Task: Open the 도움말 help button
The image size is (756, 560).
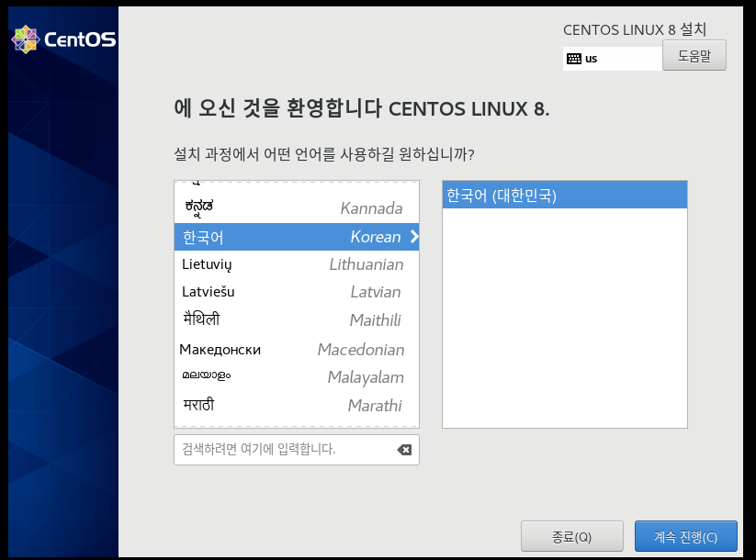Action: tap(694, 55)
